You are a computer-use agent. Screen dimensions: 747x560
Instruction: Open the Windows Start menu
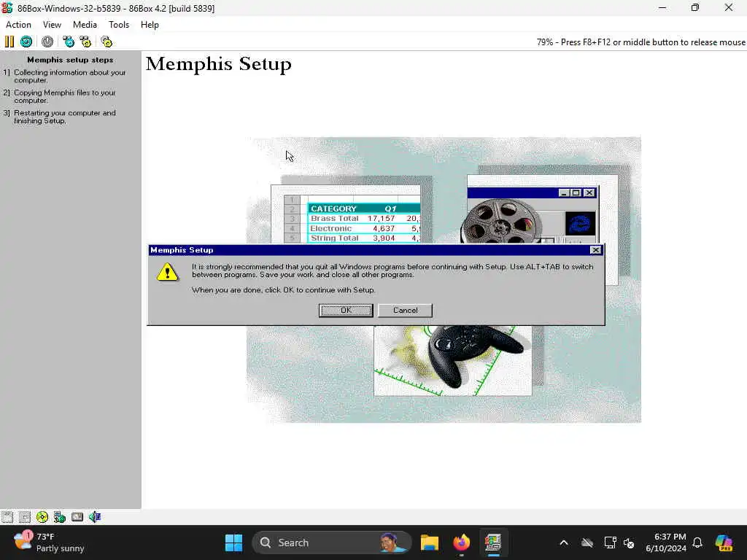coord(233,542)
